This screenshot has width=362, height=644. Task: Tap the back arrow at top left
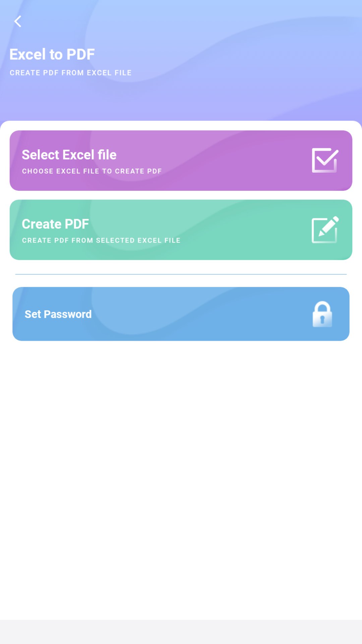(18, 21)
